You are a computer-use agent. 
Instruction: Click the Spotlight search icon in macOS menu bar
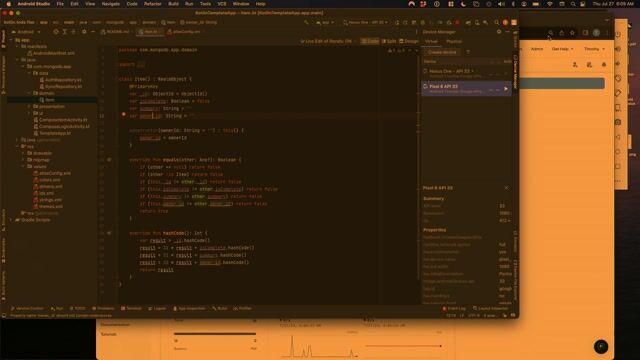[573, 4]
